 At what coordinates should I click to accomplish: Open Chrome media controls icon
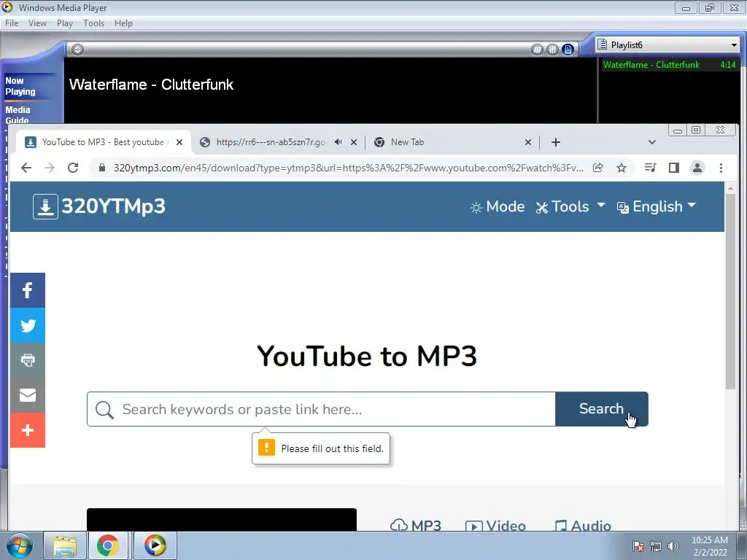coord(650,168)
